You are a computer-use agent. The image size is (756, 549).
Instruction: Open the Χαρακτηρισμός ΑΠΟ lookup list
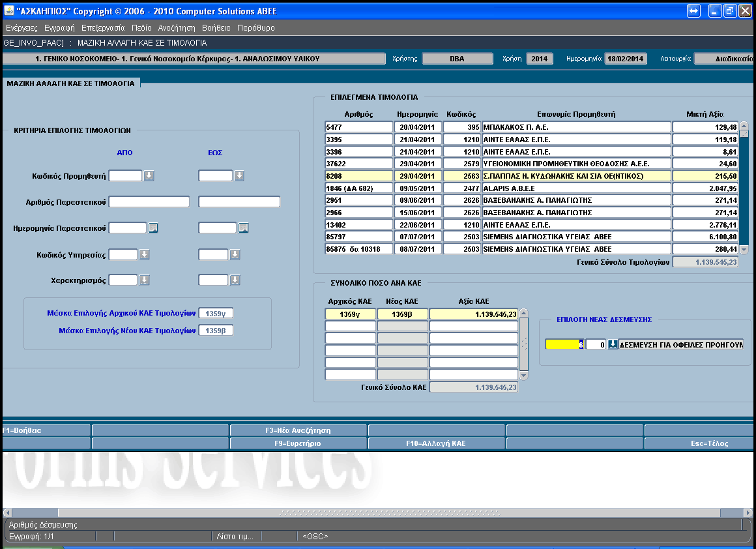pyautogui.click(x=144, y=280)
